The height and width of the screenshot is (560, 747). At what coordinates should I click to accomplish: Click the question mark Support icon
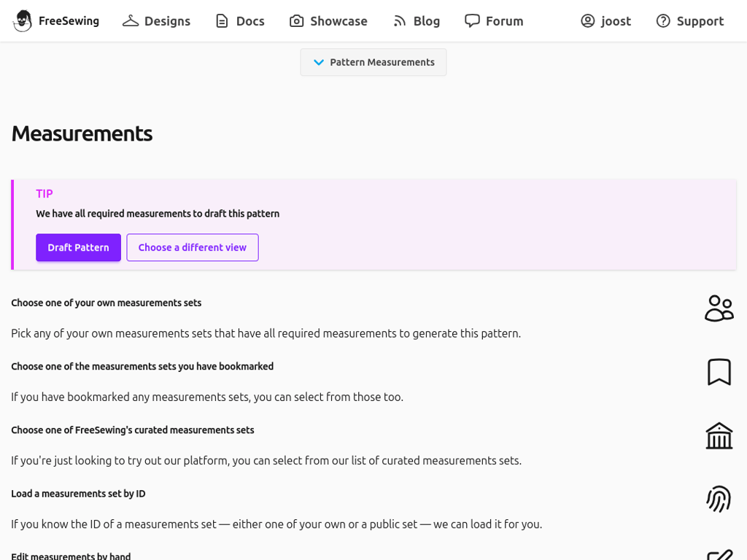click(x=663, y=21)
